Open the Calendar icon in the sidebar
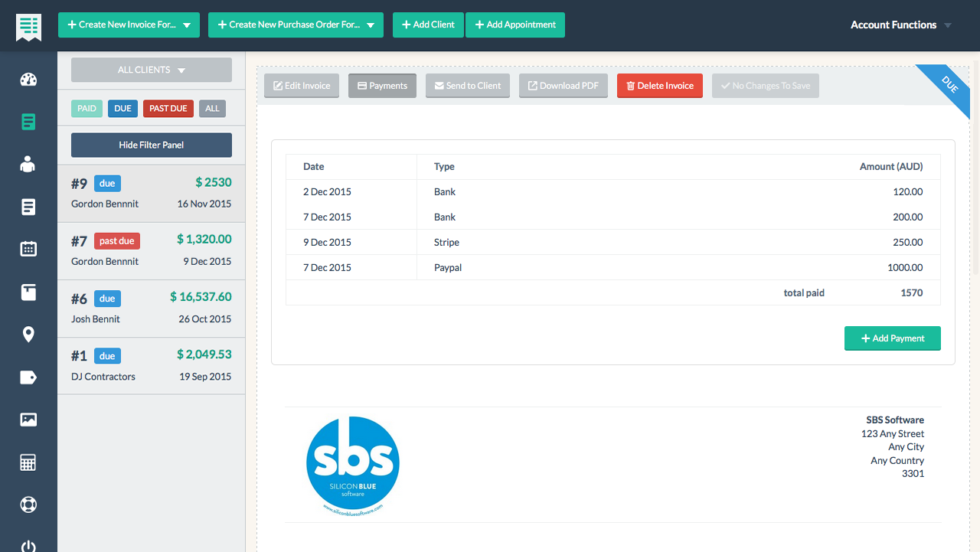This screenshot has height=552, width=980. click(28, 249)
